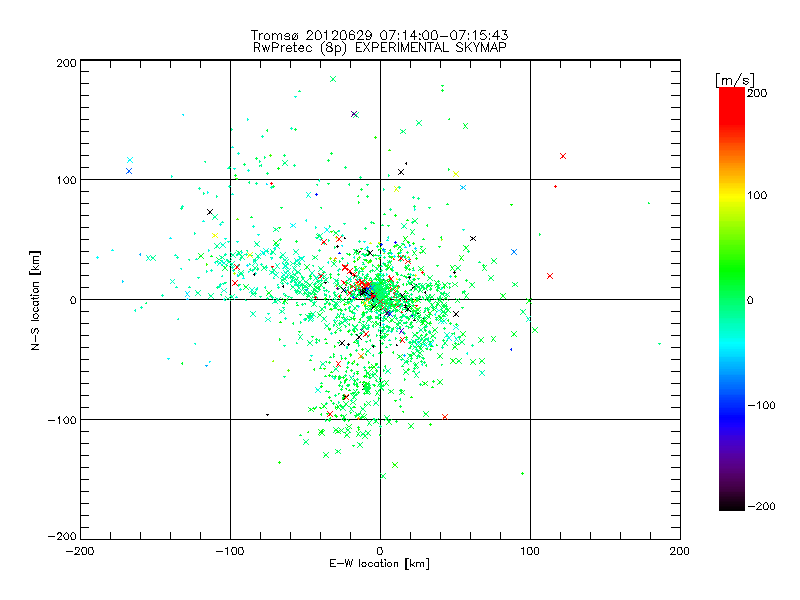Click the 'N-S location [km]' axis label
The height and width of the screenshot is (600, 800).
pos(35,300)
